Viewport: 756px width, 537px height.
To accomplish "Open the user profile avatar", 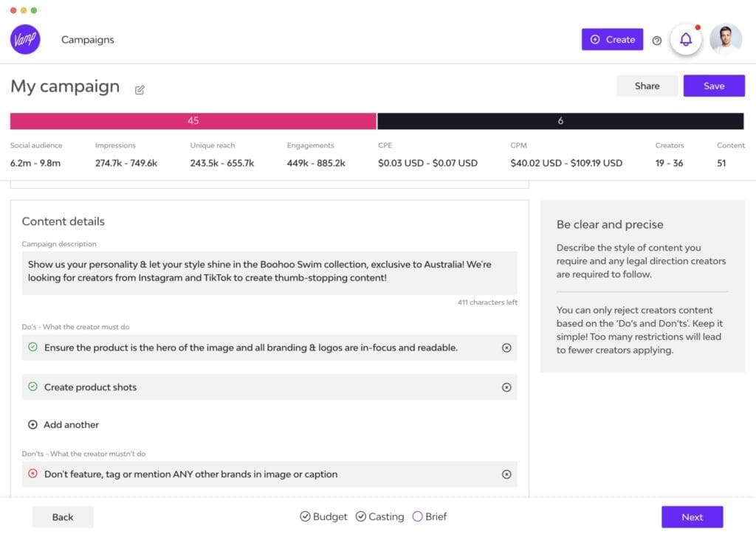I will pos(725,40).
